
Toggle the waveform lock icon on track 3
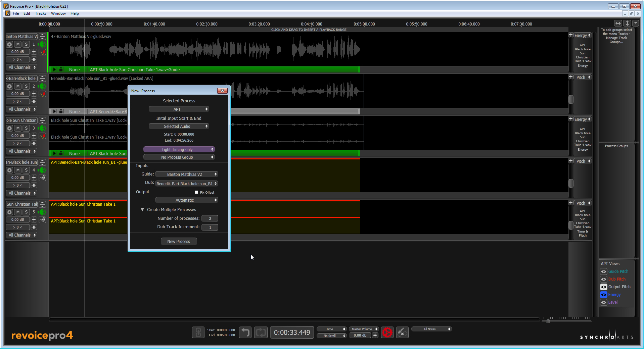coord(42,136)
